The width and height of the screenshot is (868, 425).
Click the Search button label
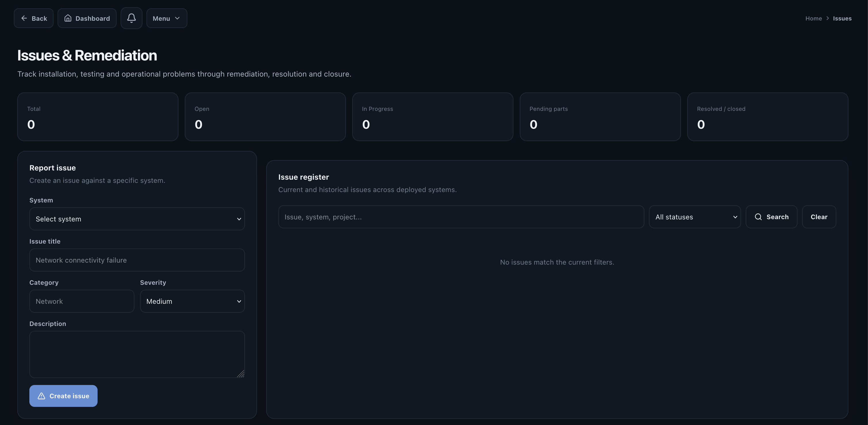pos(777,217)
